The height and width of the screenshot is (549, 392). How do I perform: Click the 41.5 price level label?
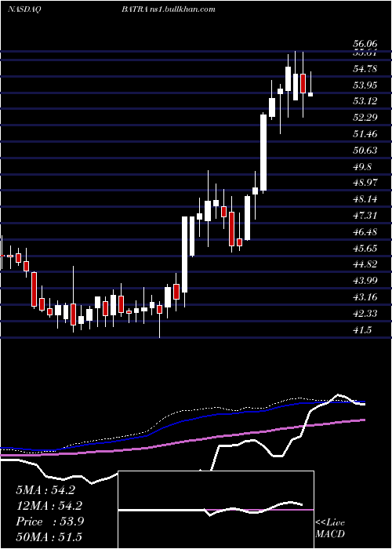tap(362, 330)
